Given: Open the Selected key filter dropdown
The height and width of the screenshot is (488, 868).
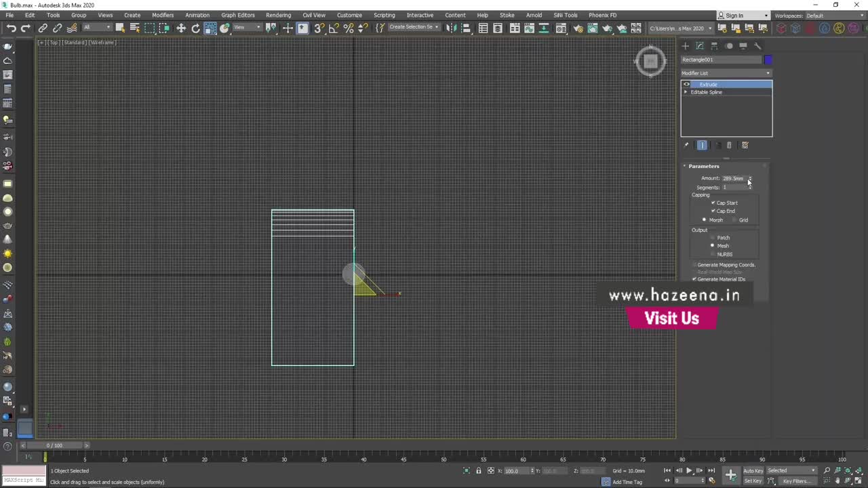Looking at the screenshot, I should 791,470.
